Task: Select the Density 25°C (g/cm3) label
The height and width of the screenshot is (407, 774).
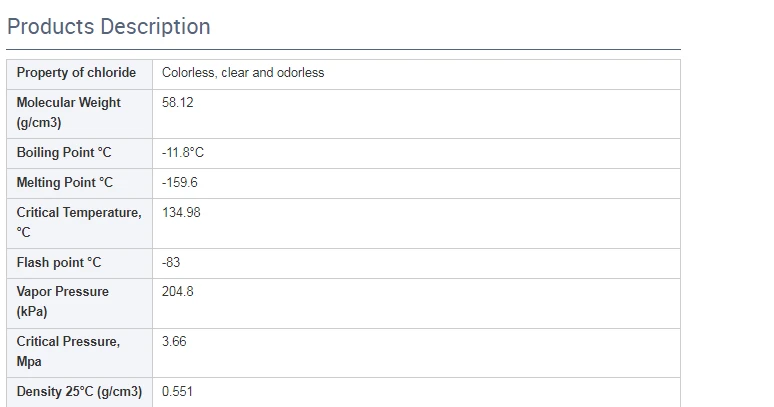Action: tap(79, 392)
